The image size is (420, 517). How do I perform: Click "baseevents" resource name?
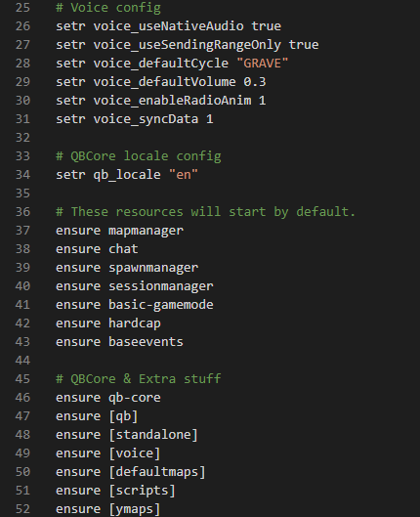[146, 342]
